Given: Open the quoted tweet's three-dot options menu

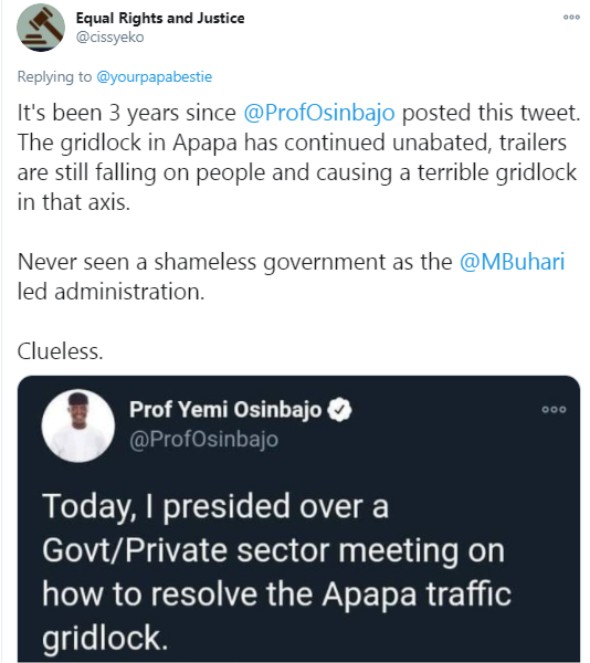Looking at the screenshot, I should [x=554, y=409].
